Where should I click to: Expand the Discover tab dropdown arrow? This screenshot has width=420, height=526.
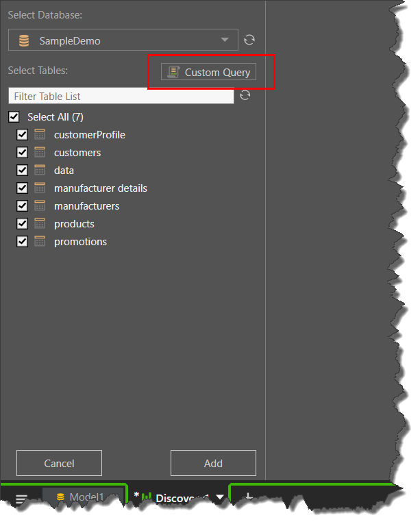[220, 498]
